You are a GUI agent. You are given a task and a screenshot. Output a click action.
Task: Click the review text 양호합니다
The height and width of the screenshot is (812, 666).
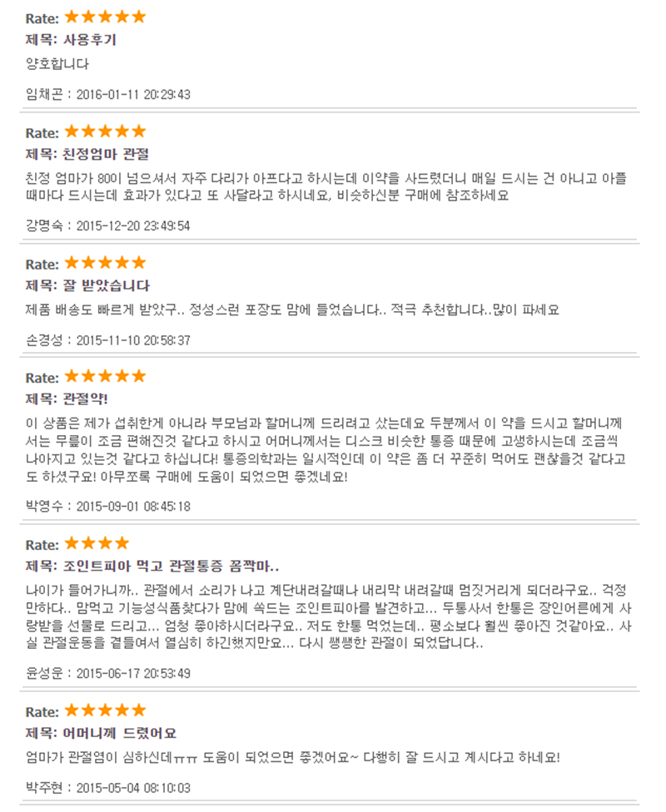(57, 64)
